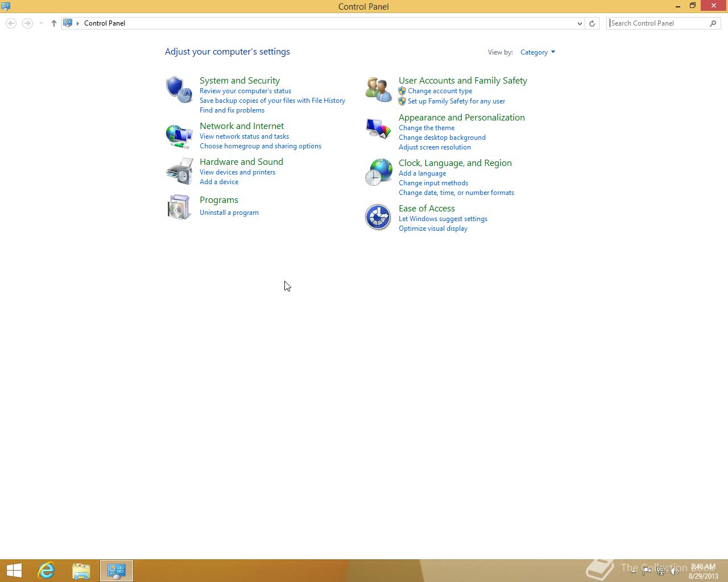Click the shield icon beside Change account type

click(402, 91)
